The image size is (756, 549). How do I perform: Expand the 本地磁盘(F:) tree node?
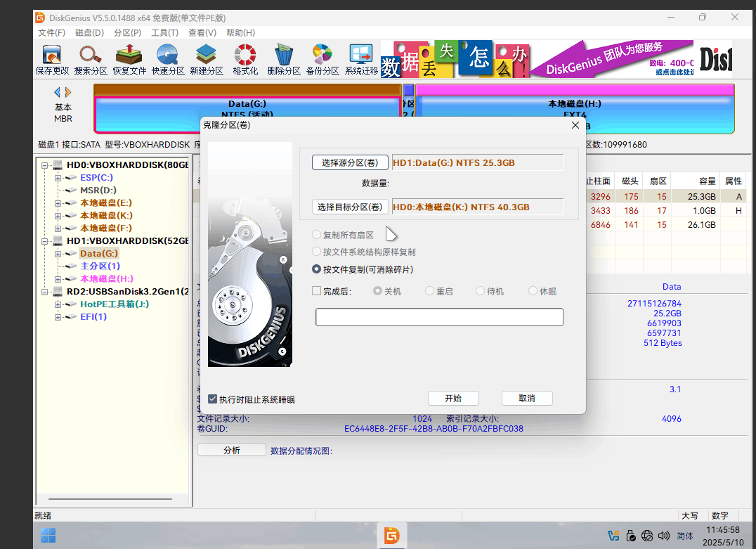(58, 228)
